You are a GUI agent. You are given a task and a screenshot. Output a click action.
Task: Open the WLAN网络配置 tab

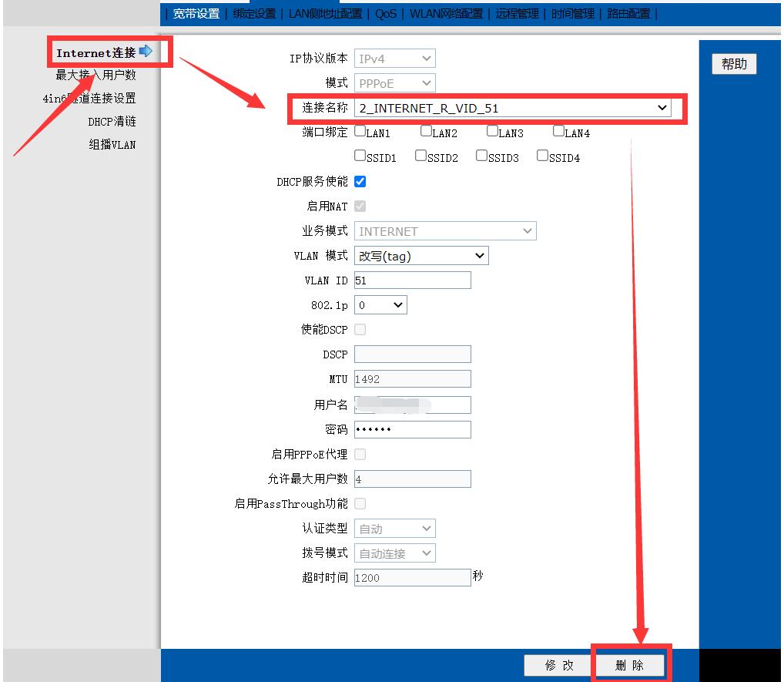click(447, 13)
